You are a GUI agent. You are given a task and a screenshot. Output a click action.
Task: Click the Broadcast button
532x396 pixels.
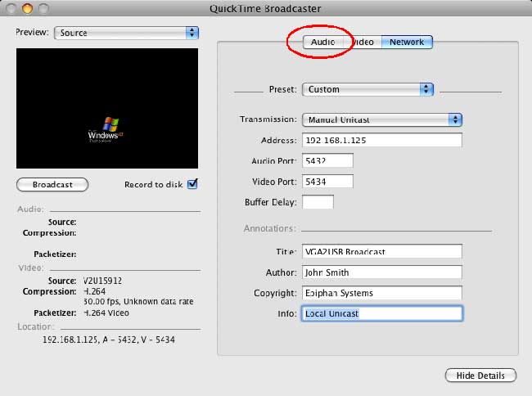pos(52,185)
